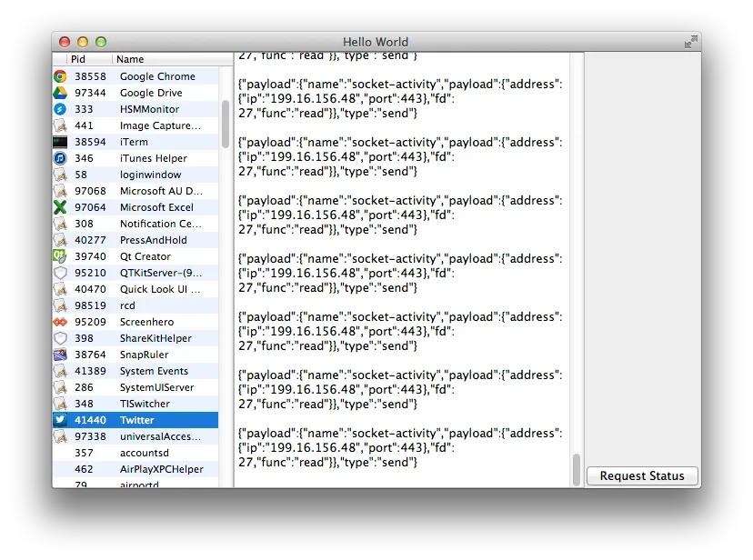The width and height of the screenshot is (753, 560).
Task: Click the System Events app icon
Action: 60,371
